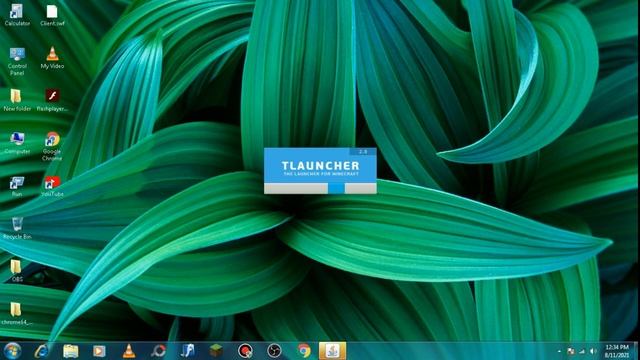Launch Internet Explorer from the taskbar
The image size is (640, 360).
click(41, 351)
